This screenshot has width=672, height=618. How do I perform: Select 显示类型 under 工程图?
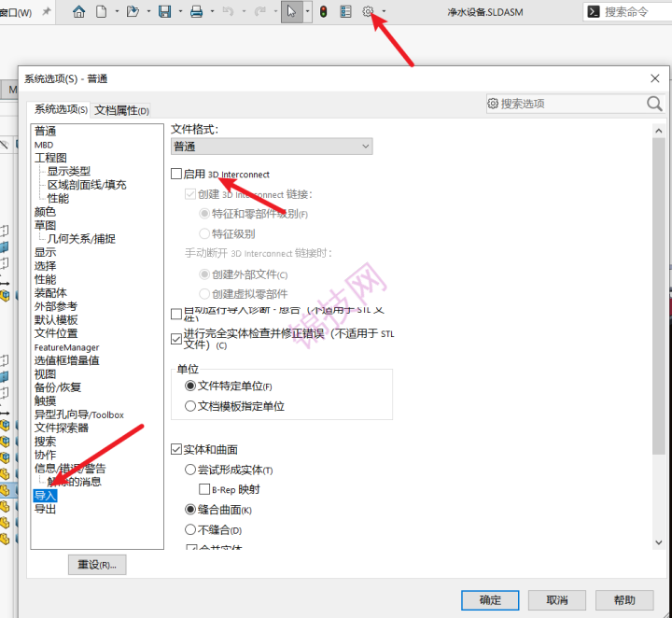coord(68,171)
